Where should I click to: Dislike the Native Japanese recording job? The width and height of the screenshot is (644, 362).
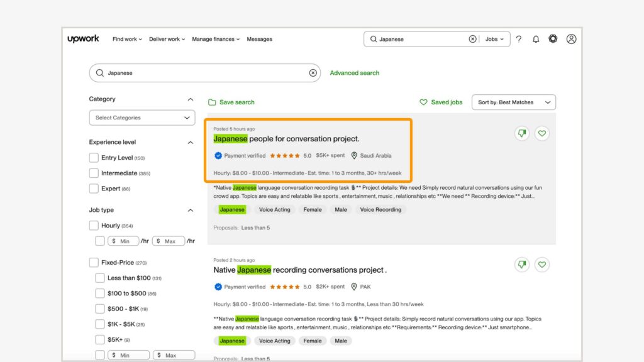coord(521,265)
